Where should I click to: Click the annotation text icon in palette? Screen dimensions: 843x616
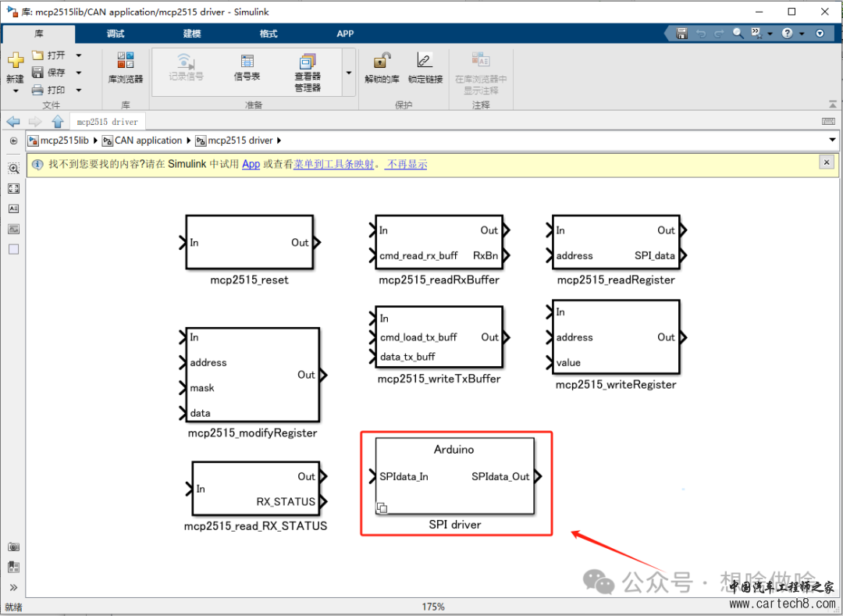(13, 208)
